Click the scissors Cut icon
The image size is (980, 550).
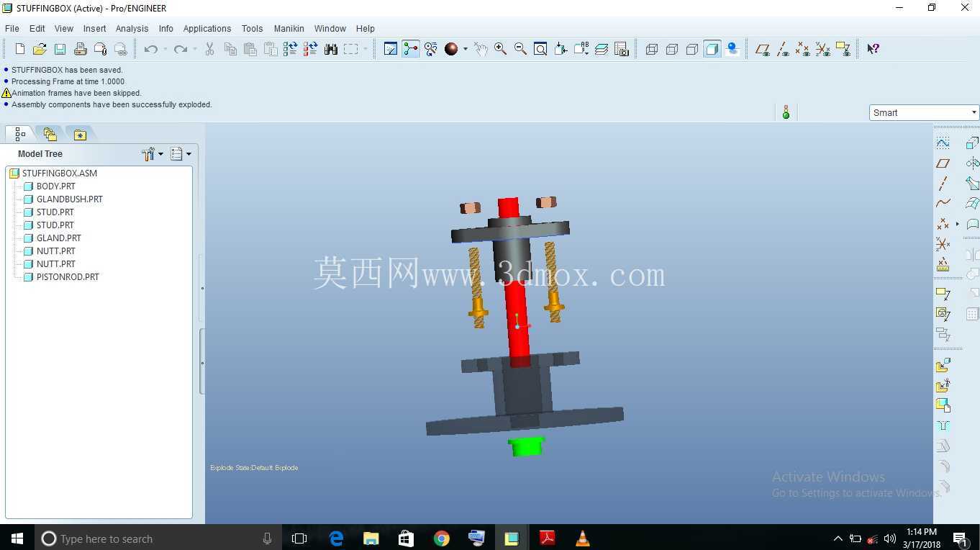pos(210,49)
